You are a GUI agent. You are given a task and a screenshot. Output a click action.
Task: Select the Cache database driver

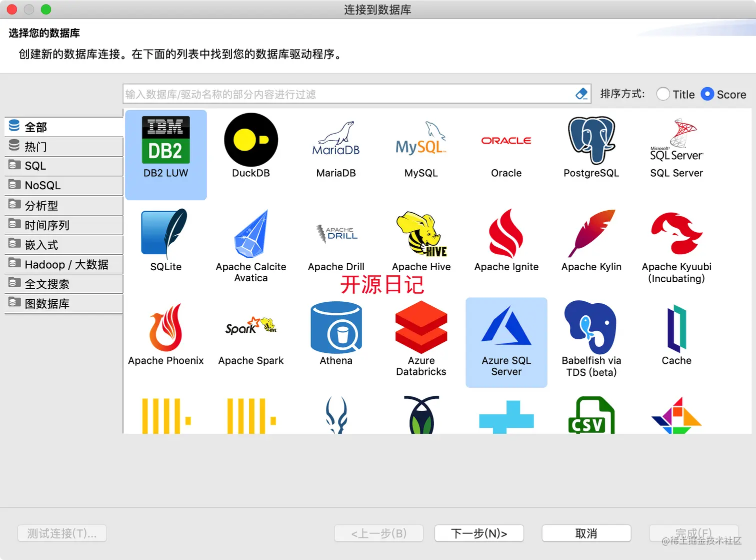click(676, 334)
